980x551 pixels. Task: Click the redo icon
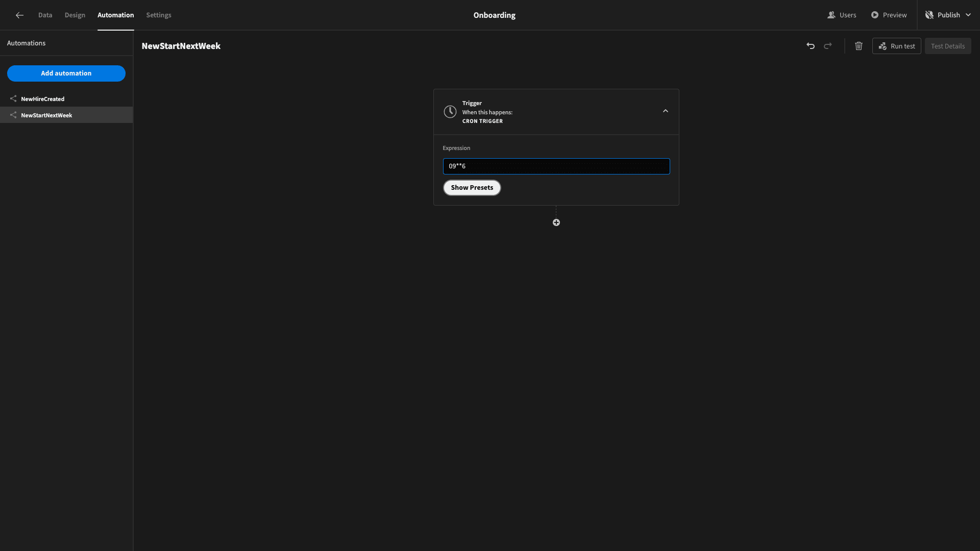[x=828, y=46]
